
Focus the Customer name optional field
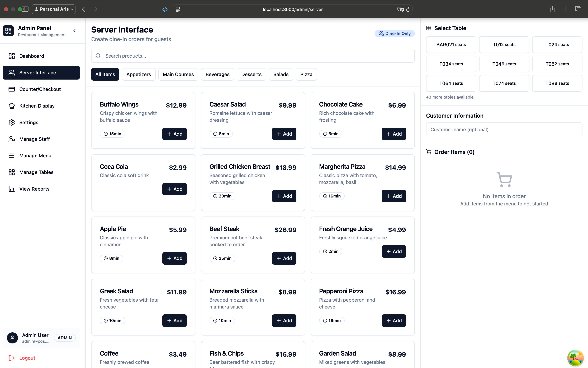[x=504, y=130]
